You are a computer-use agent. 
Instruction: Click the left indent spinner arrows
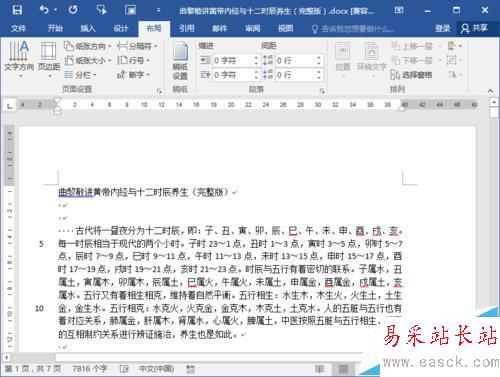pyautogui.click(x=256, y=61)
